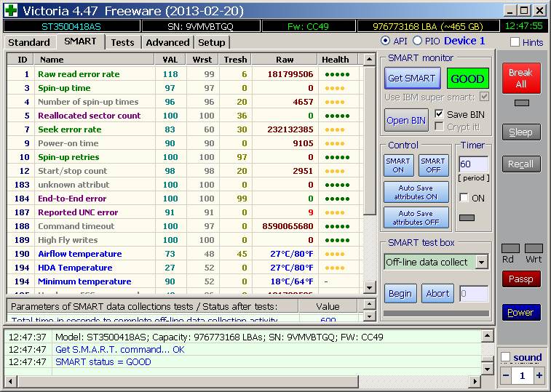
Task: Click the ST3500418AS model field
Action: tap(71, 26)
